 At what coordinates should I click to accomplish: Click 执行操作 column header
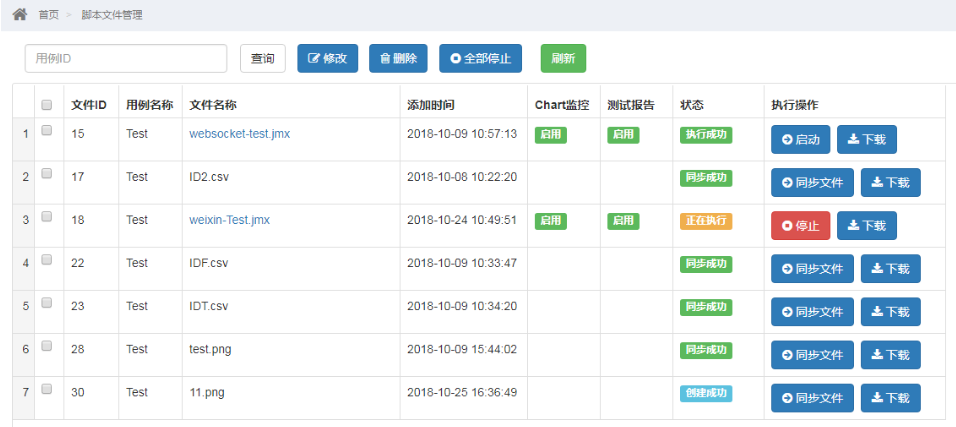(794, 105)
